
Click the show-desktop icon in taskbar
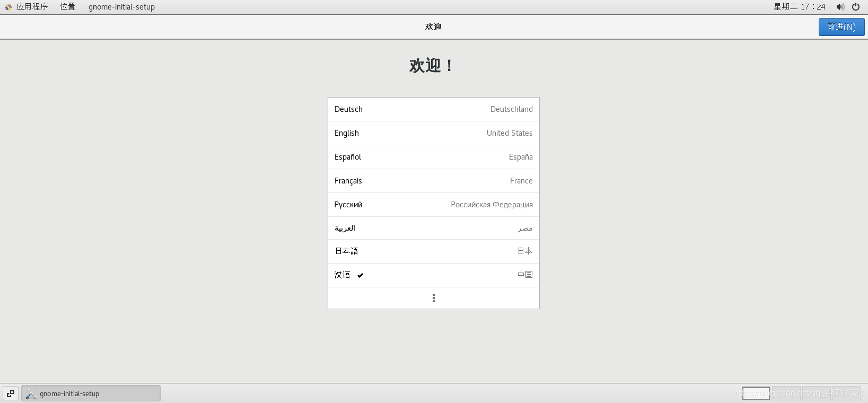click(11, 393)
